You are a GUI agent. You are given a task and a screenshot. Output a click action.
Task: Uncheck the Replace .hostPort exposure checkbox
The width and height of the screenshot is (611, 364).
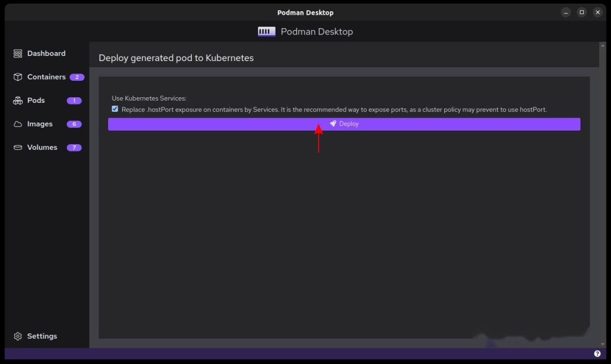coord(115,109)
